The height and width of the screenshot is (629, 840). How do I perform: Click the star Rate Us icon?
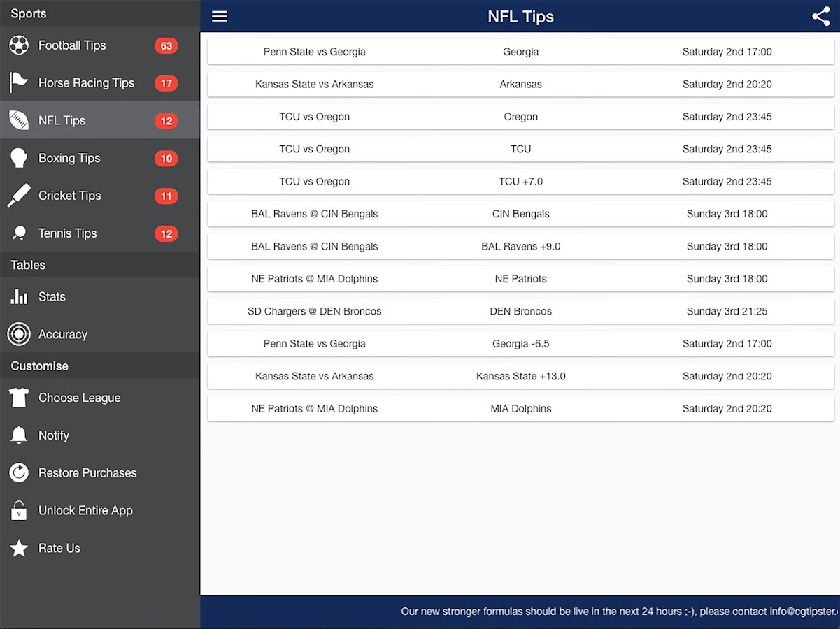click(x=19, y=548)
